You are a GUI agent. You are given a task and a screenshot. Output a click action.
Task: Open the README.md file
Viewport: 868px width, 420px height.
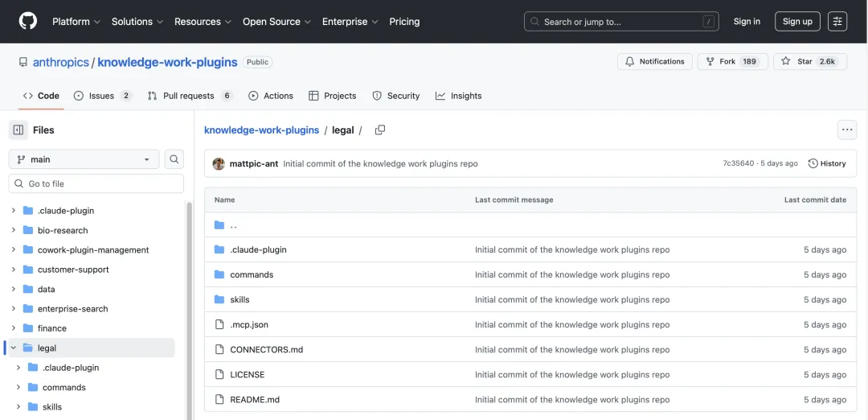click(x=255, y=400)
